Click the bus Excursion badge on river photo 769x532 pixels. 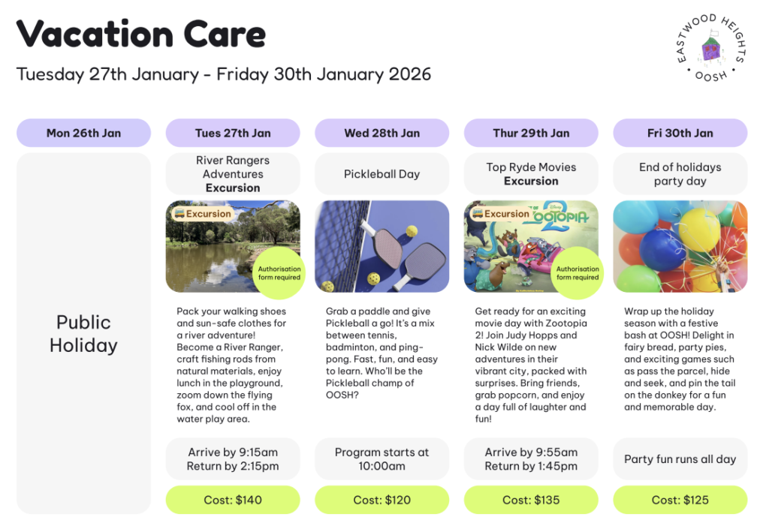tap(203, 214)
